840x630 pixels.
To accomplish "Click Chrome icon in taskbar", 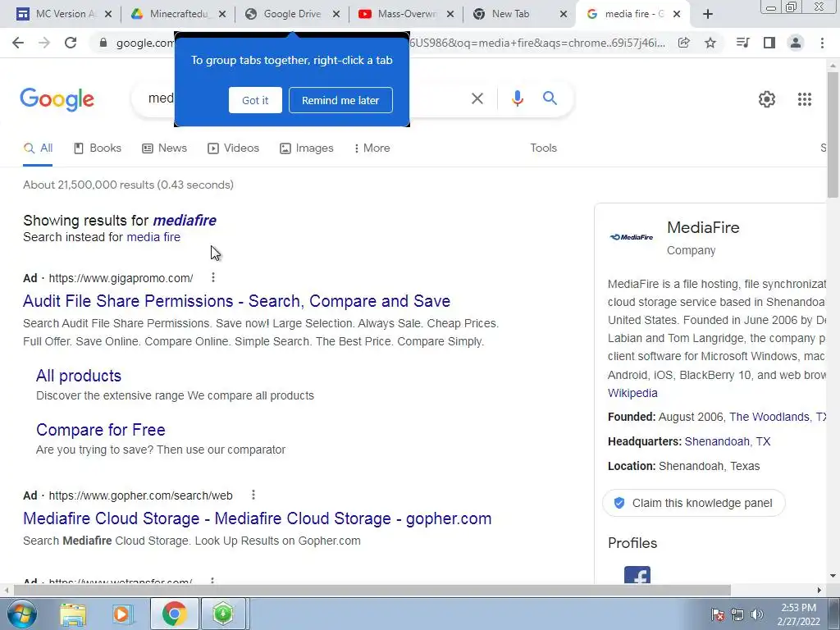I will pyautogui.click(x=174, y=614).
